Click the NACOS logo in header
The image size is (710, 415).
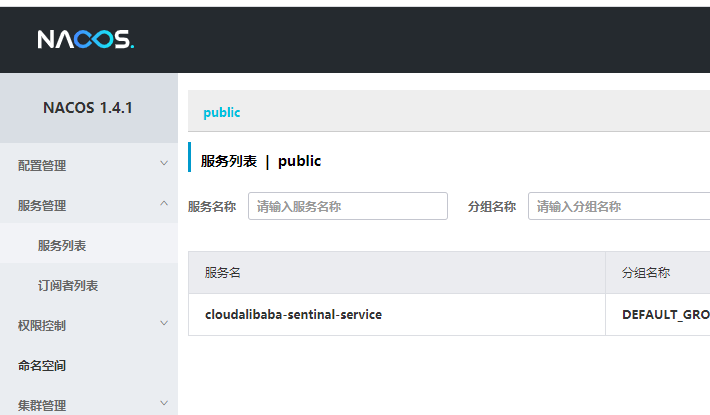click(x=86, y=39)
